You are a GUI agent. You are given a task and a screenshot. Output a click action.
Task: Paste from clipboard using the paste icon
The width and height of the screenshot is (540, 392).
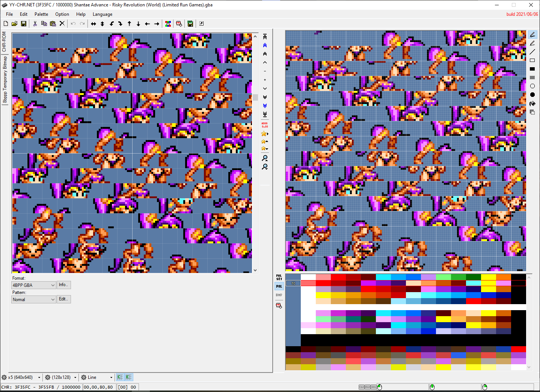coord(53,24)
